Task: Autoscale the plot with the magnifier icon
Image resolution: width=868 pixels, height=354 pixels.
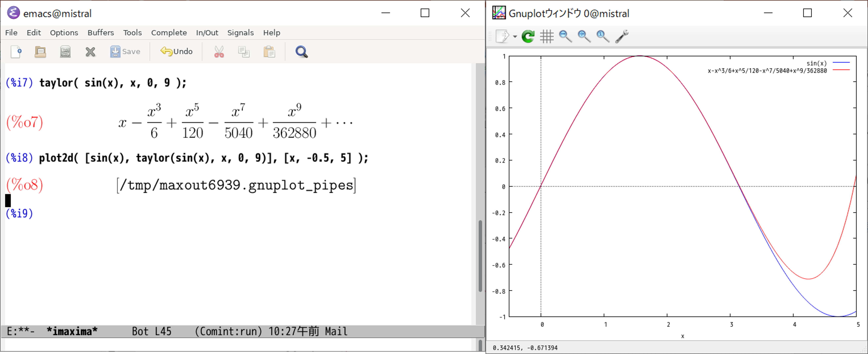Action: click(603, 36)
